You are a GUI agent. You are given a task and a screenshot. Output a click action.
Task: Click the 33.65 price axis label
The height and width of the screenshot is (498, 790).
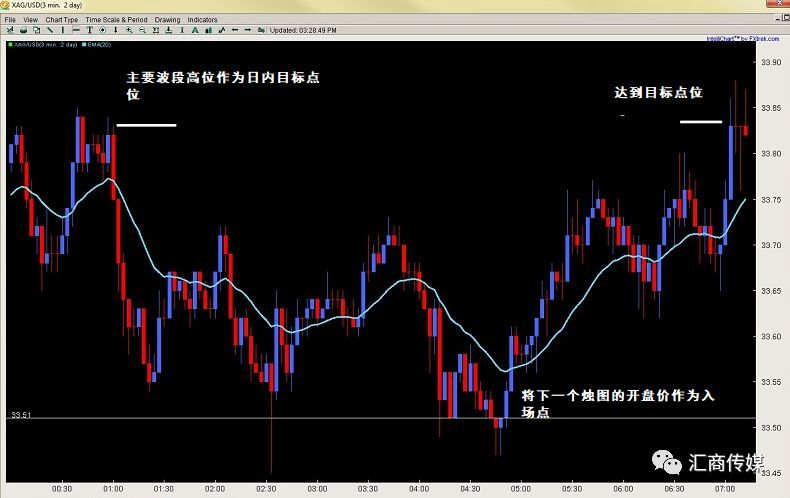click(x=771, y=291)
